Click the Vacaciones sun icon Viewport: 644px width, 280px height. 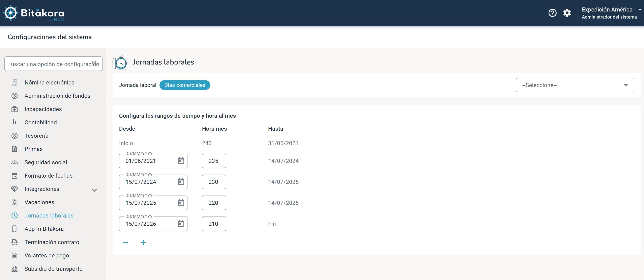(x=14, y=202)
